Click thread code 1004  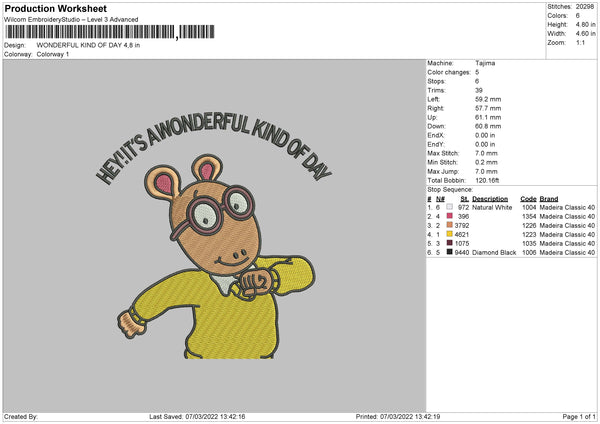(x=529, y=207)
